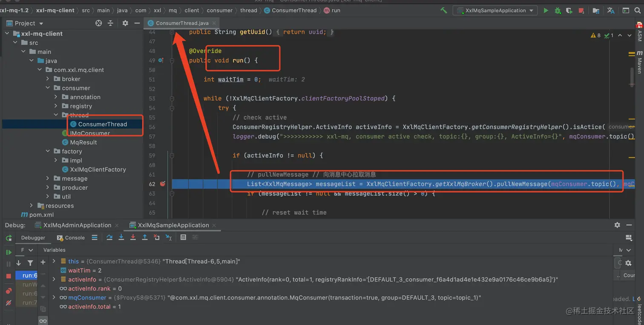The image size is (644, 325).
Task: Select MqResult class in the project tree
Action: pos(79,142)
